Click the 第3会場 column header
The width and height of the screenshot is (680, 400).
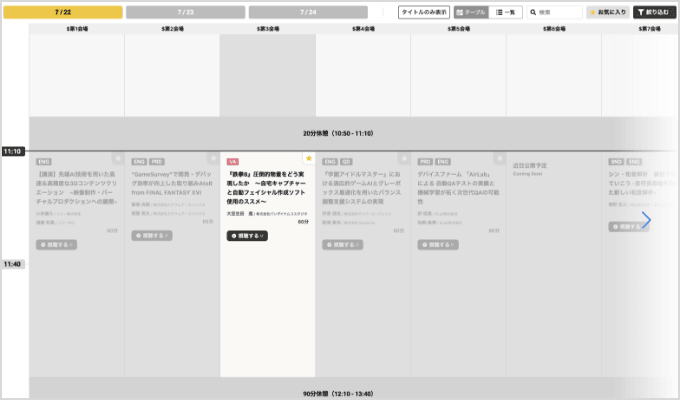(268, 29)
